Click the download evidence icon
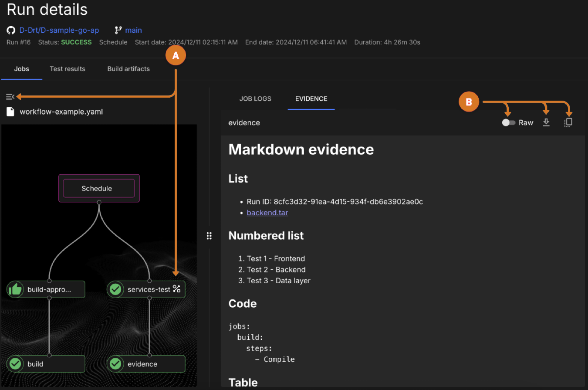This screenshot has width=588, height=390. pyautogui.click(x=546, y=123)
